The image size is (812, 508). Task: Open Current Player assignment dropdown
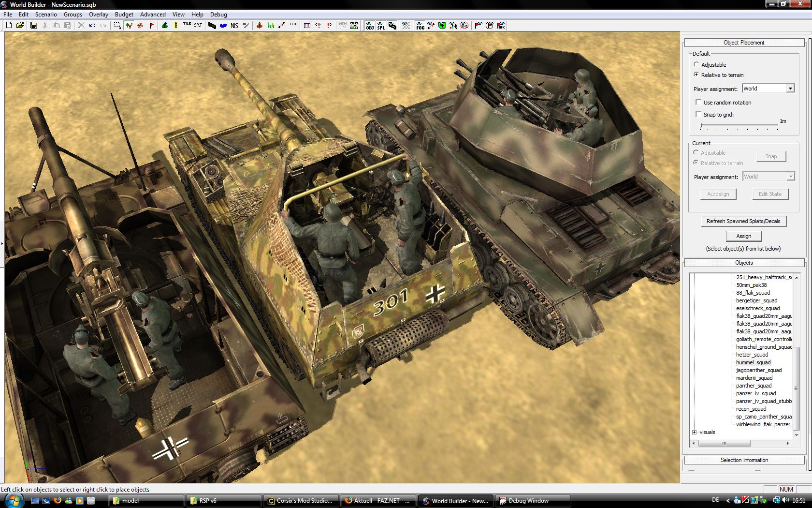768,177
